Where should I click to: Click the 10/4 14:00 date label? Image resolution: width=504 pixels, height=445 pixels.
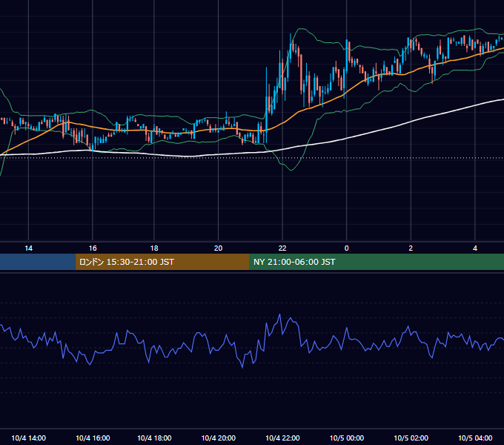tap(29, 438)
